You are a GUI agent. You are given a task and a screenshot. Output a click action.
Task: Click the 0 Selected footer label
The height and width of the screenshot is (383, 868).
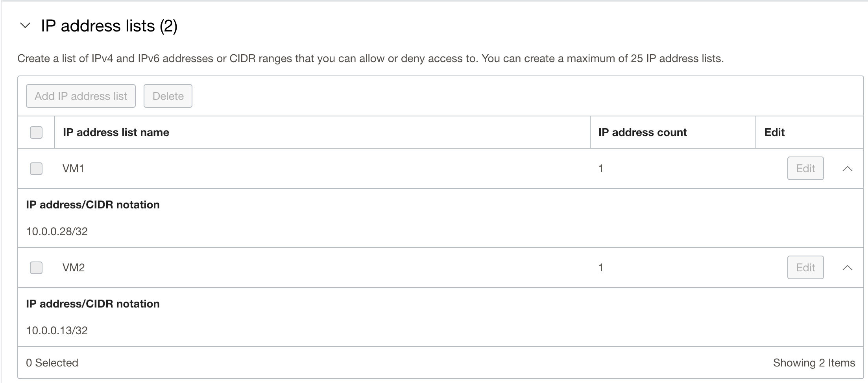pos(52,363)
